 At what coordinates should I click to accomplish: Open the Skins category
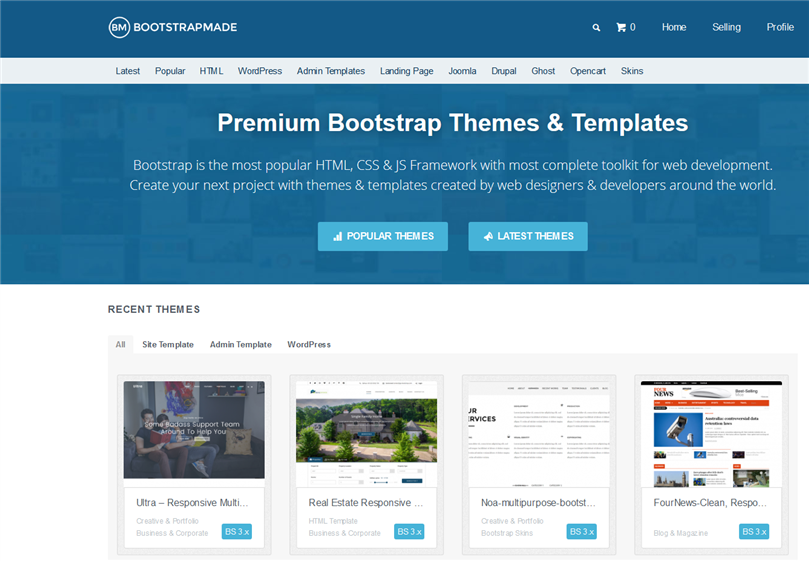tap(632, 71)
